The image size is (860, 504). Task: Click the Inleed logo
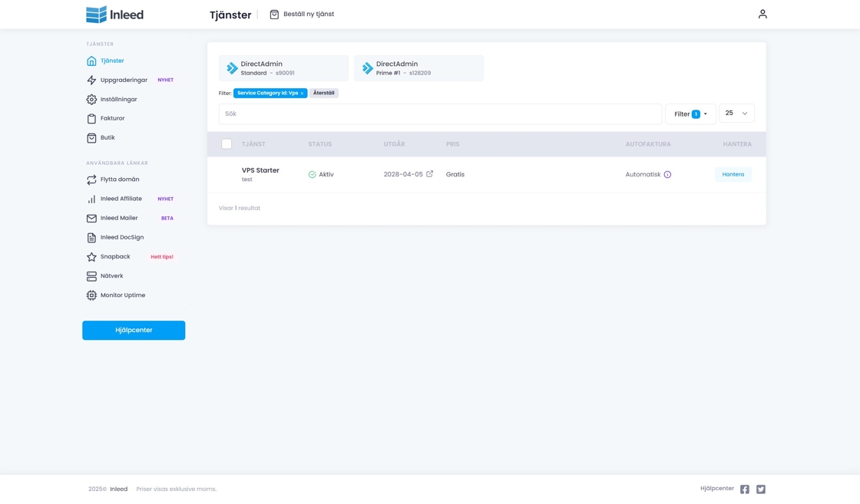pos(114,15)
